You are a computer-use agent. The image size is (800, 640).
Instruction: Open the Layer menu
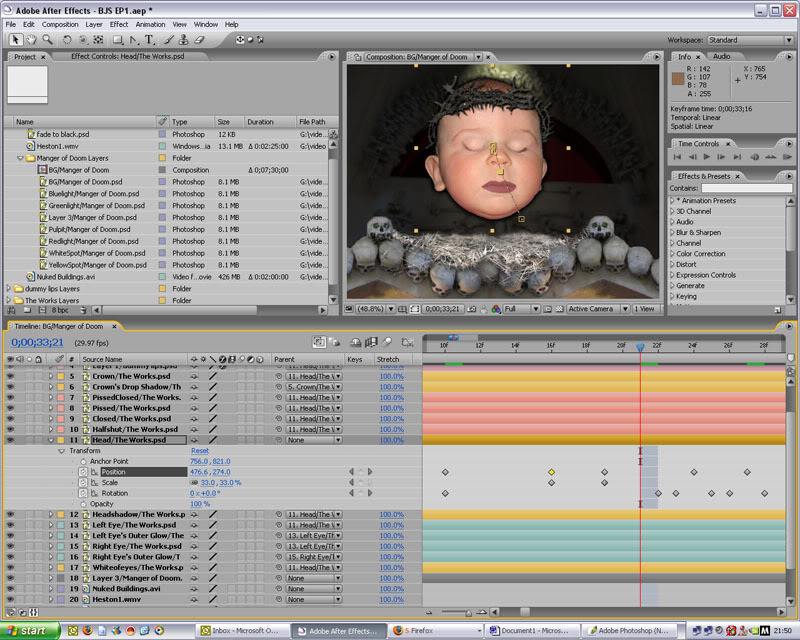pyautogui.click(x=94, y=24)
